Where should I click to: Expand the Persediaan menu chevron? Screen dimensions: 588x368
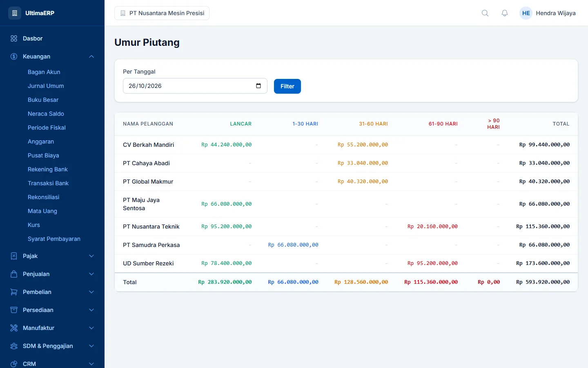(91, 310)
